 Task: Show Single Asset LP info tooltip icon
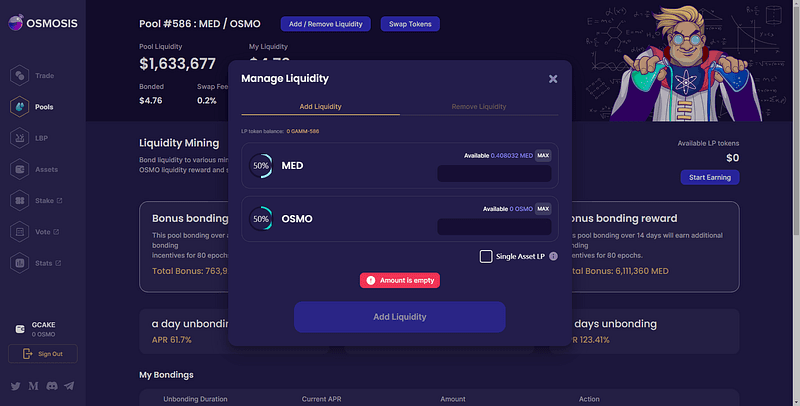coord(553,256)
